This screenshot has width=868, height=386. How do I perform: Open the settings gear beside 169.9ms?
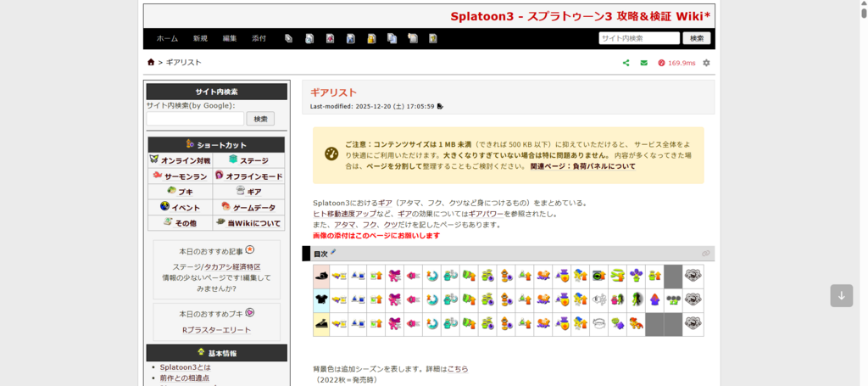point(706,63)
